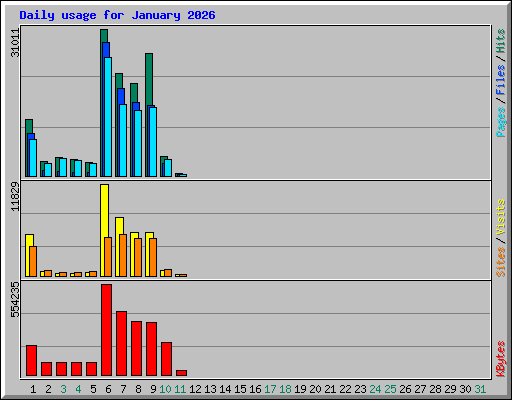Click green day label 24 on the x-axis

375,389
